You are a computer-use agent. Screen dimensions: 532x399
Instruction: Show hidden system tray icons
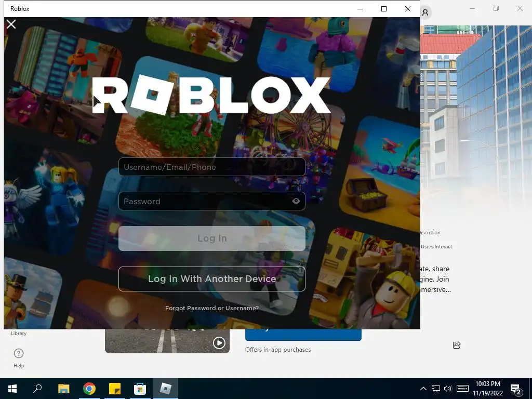point(423,389)
